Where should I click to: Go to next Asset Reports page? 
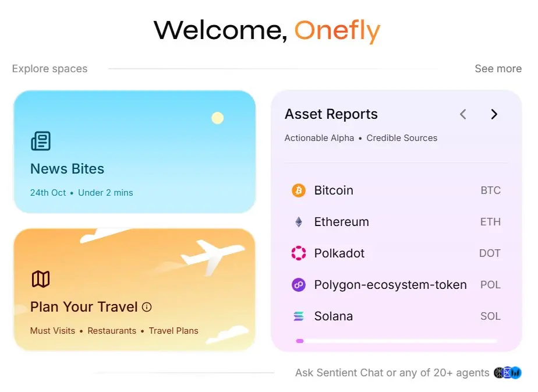(x=494, y=114)
